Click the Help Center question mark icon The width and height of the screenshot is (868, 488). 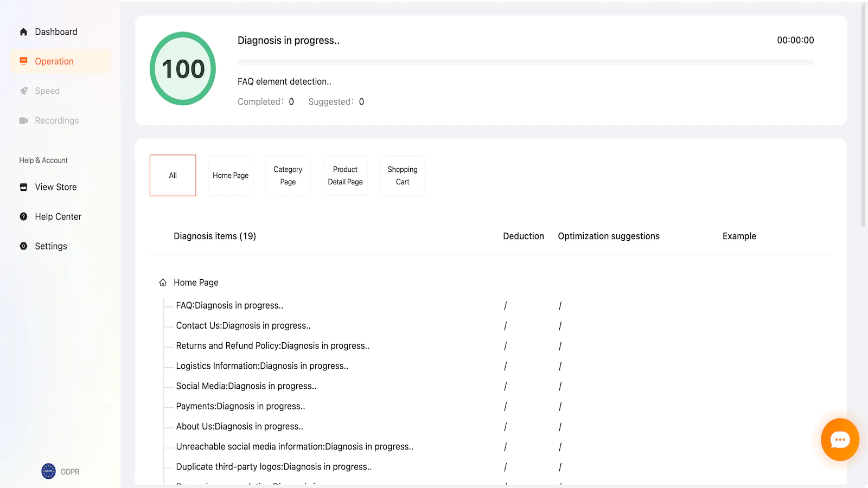[x=23, y=216]
